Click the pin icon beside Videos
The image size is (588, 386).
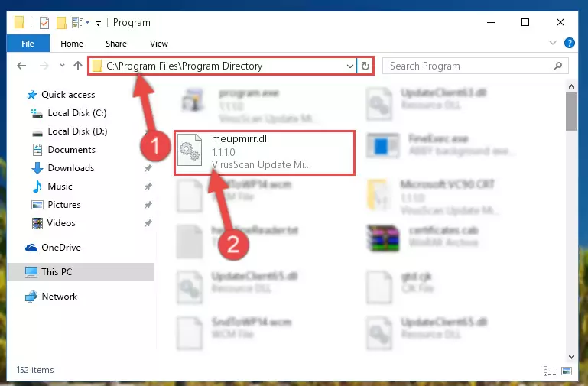click(x=148, y=223)
